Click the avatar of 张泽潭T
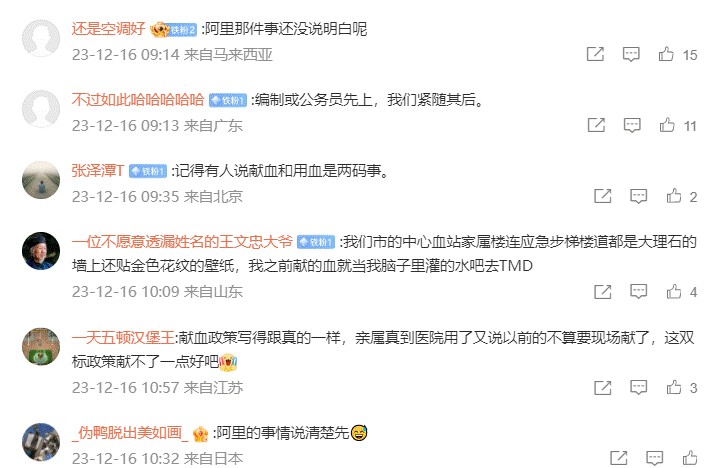 tap(41, 180)
